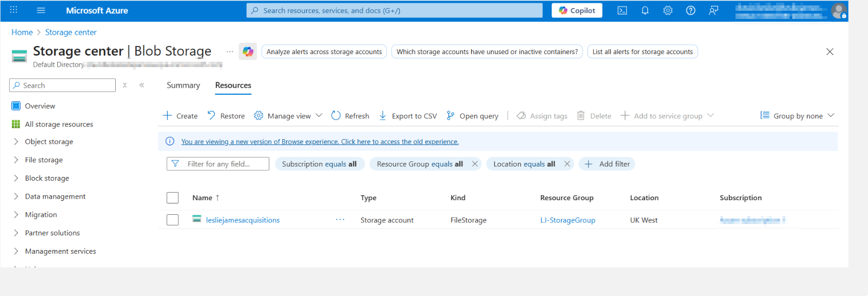Launch Cloud Shell from top bar
Viewport: 868px width, 296px height.
[622, 10]
